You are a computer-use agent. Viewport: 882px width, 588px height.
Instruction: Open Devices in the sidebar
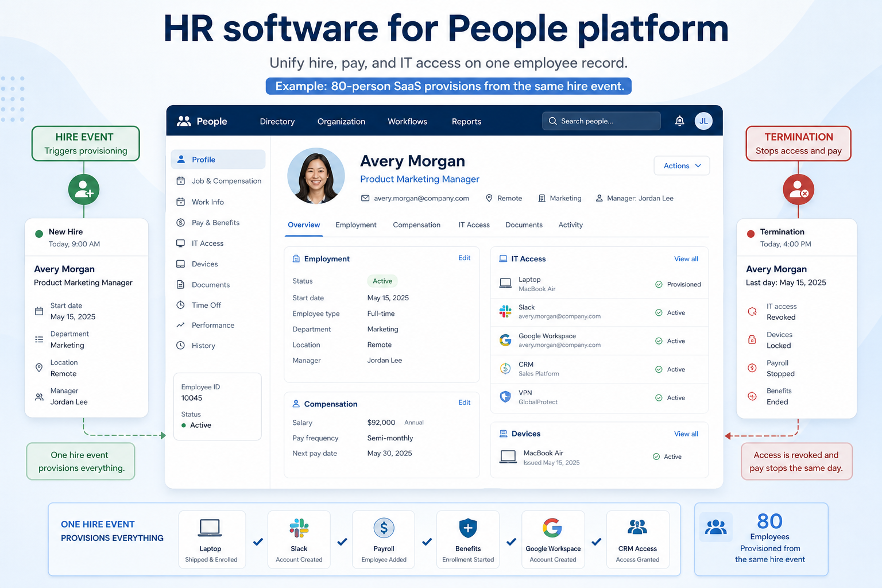218,264
